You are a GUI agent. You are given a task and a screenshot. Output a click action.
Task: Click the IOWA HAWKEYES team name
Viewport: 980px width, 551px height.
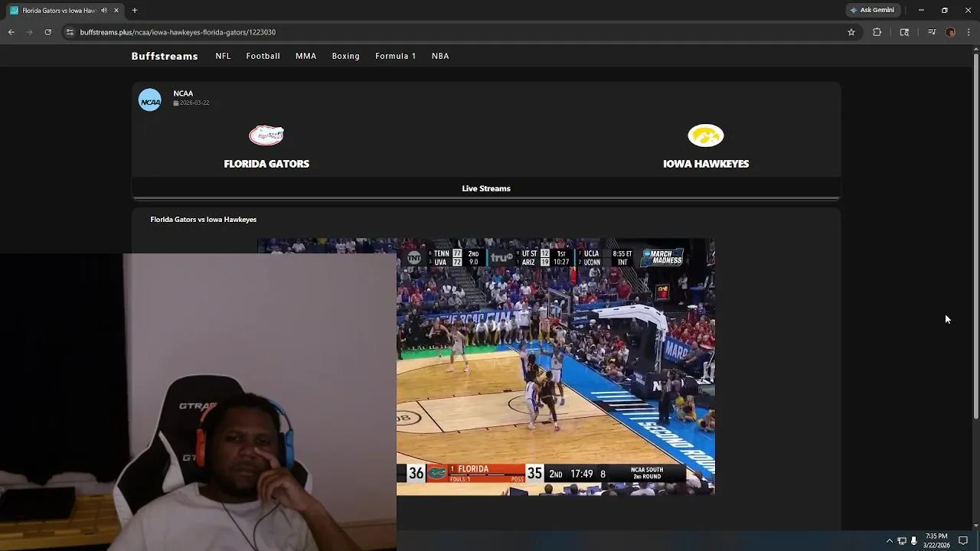[706, 164]
